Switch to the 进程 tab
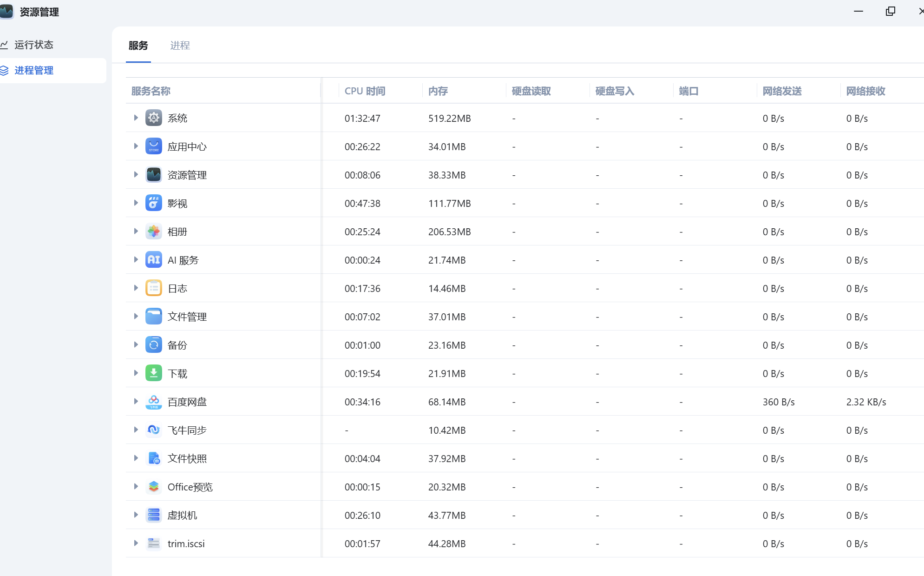Screen dimensions: 924x576 [180, 46]
